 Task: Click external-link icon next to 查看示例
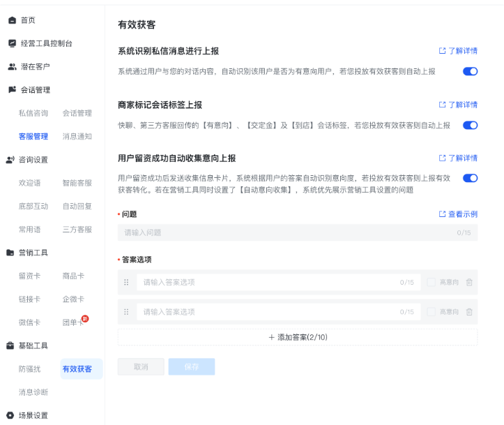pyautogui.click(x=442, y=214)
